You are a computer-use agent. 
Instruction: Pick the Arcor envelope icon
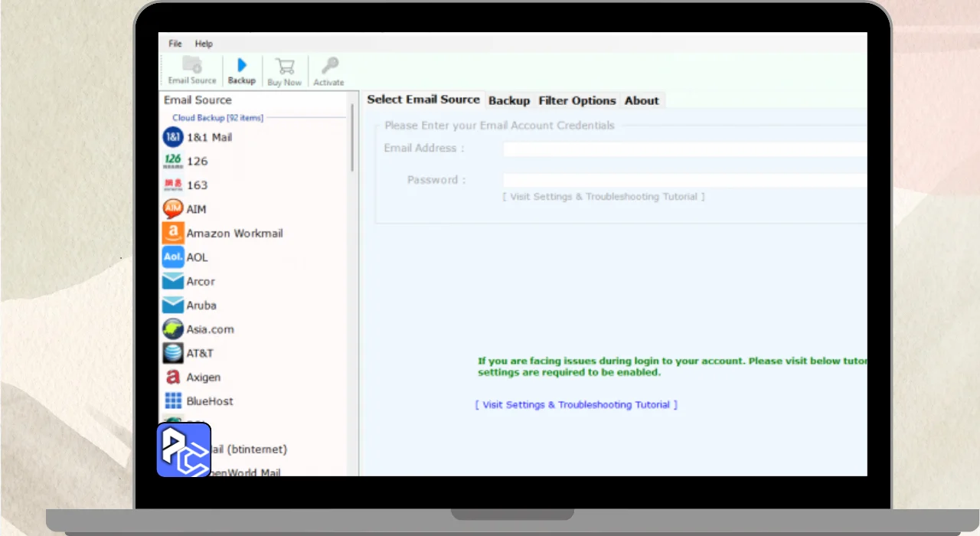(x=173, y=281)
